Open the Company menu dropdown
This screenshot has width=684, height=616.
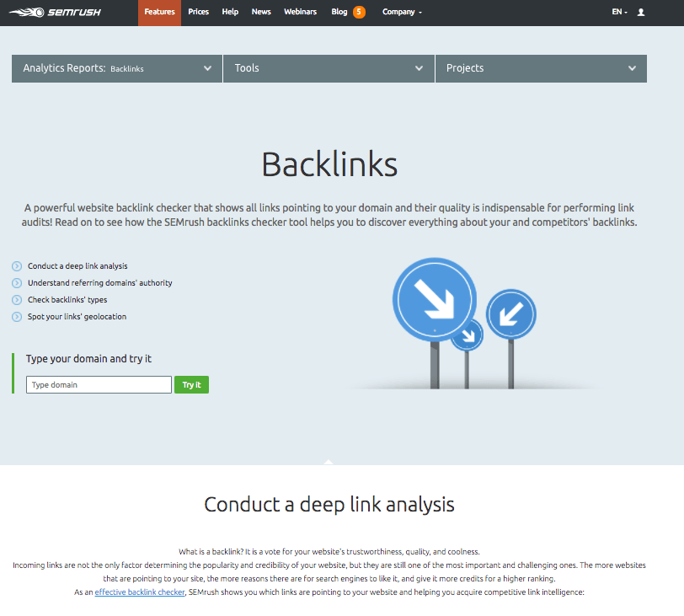click(x=402, y=12)
